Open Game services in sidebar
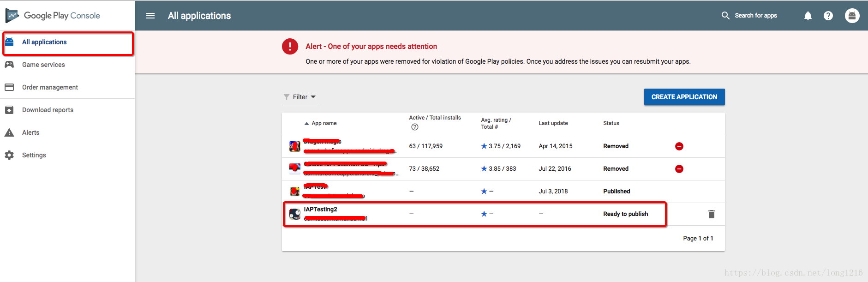The height and width of the screenshot is (282, 868). click(43, 65)
